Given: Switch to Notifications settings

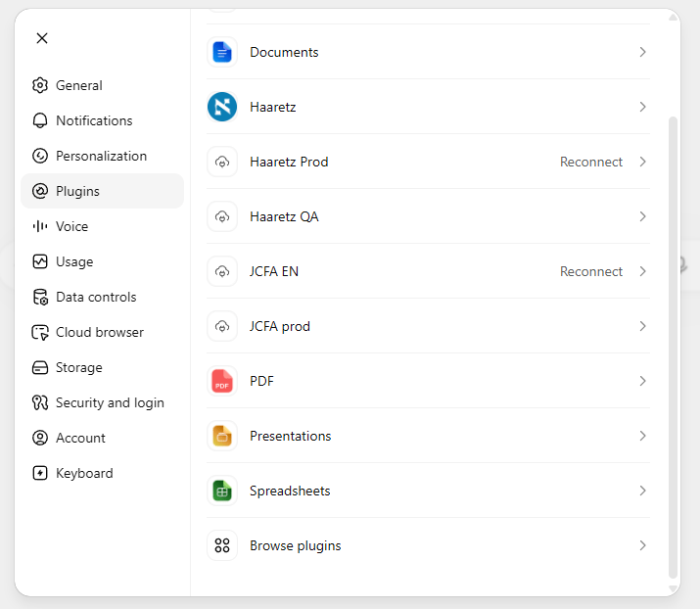Looking at the screenshot, I should 102,120.
